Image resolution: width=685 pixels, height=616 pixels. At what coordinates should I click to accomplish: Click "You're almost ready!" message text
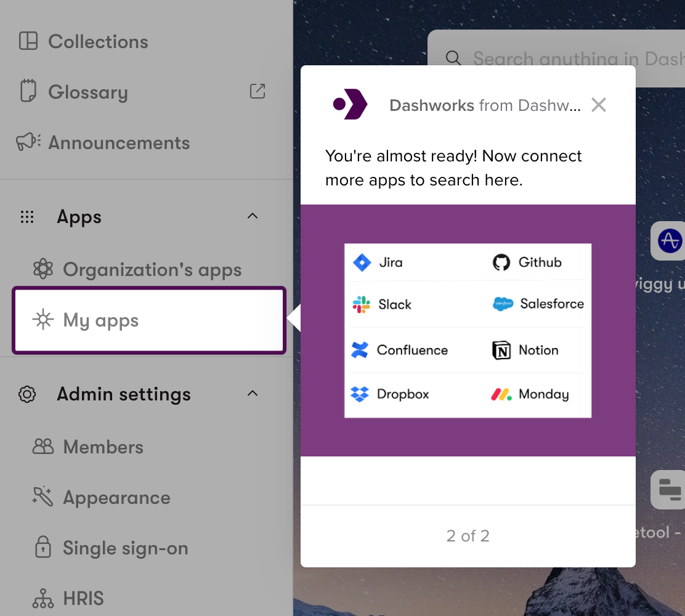453,168
